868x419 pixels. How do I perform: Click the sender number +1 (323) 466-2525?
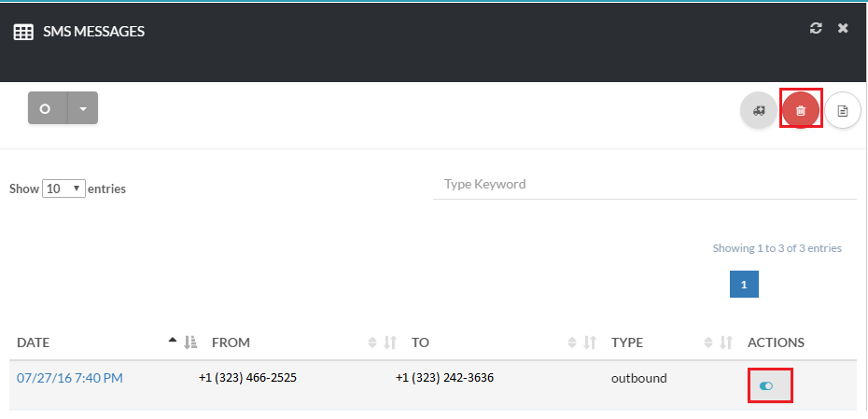[x=247, y=378]
